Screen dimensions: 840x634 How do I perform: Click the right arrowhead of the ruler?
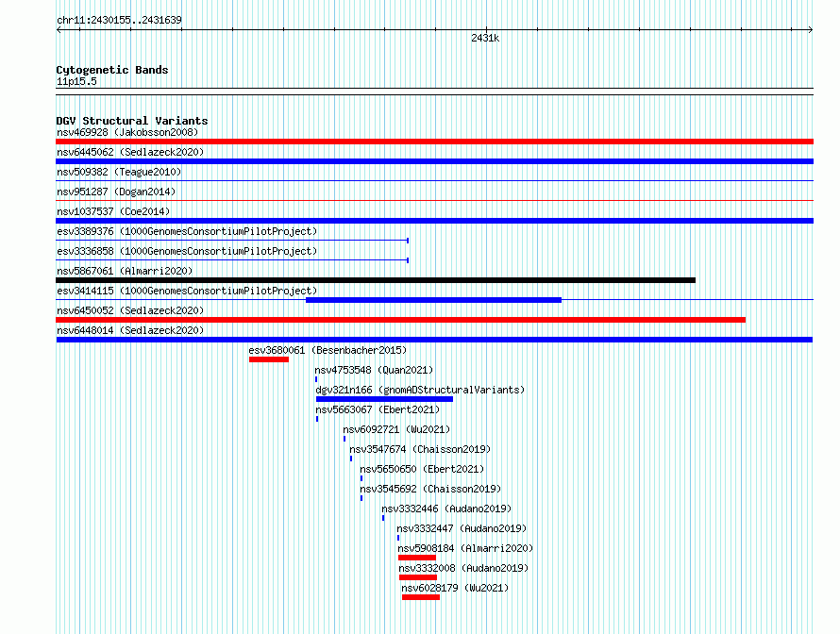(x=811, y=30)
